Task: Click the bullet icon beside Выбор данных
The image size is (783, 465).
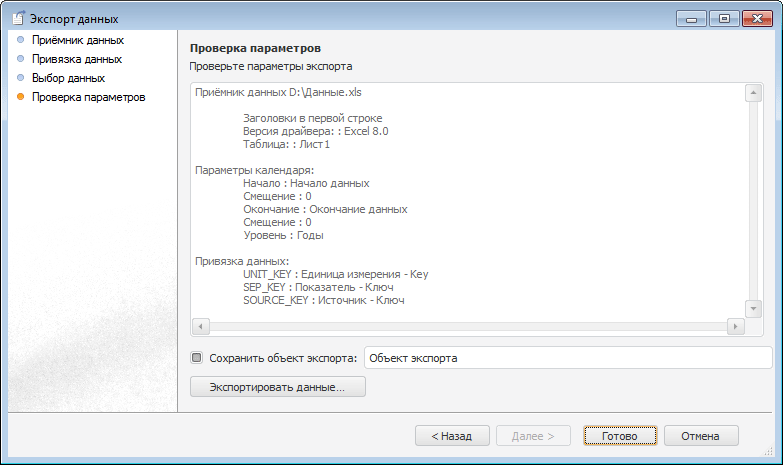Action: tap(20, 78)
